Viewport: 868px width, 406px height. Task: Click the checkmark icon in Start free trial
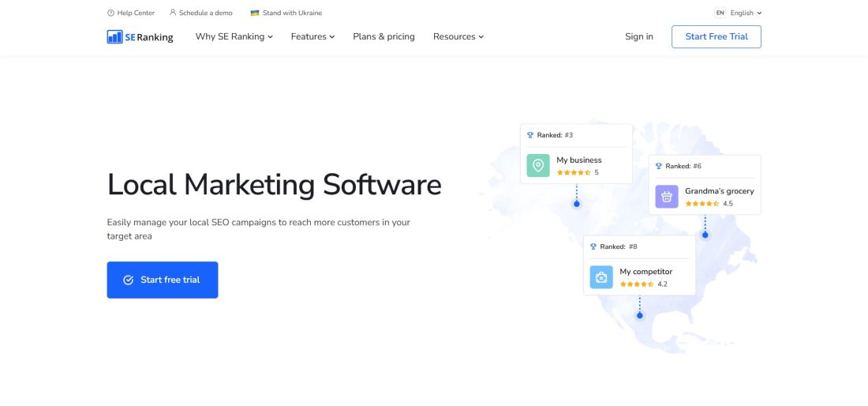(129, 280)
